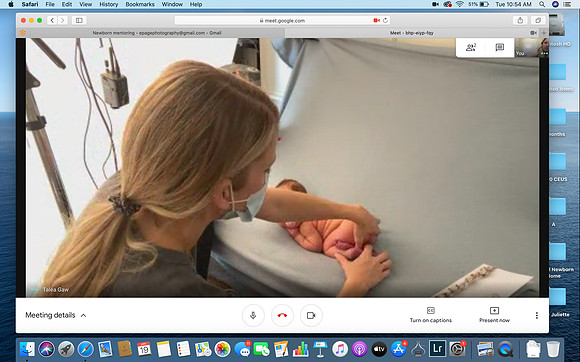Viewport: 580px width, 362px height.
Task: Click the Wi-Fi status icon
Action: pyautogui.click(x=460, y=4)
